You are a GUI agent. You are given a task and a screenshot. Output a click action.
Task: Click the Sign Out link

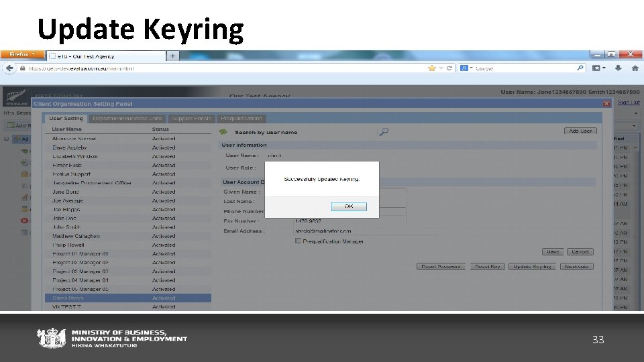click(x=629, y=102)
